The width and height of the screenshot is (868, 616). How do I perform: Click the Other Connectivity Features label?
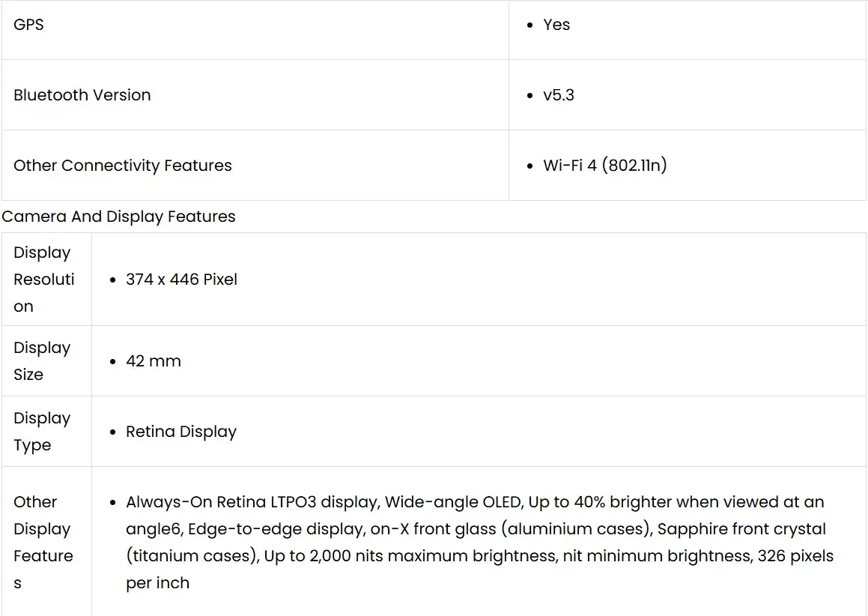coord(123,166)
